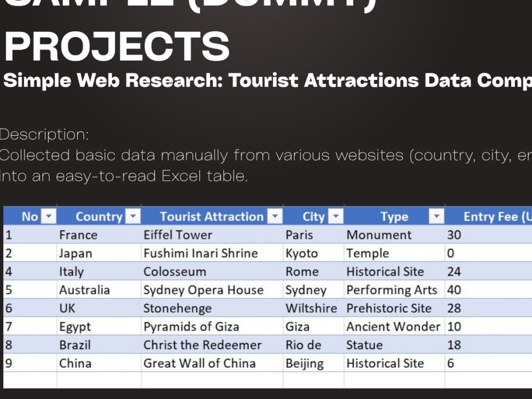Screen dimensions: 532x399
Task: Click the UK cell
Action: pos(99,308)
